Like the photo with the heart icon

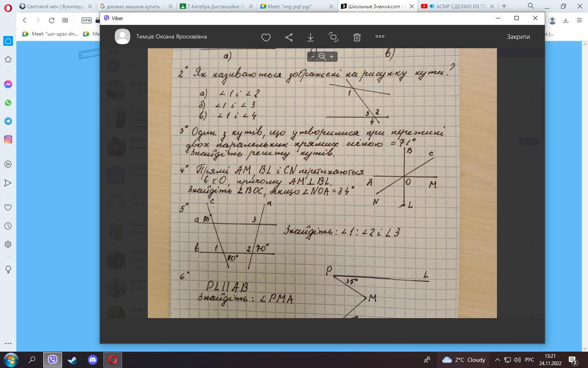[x=266, y=37]
